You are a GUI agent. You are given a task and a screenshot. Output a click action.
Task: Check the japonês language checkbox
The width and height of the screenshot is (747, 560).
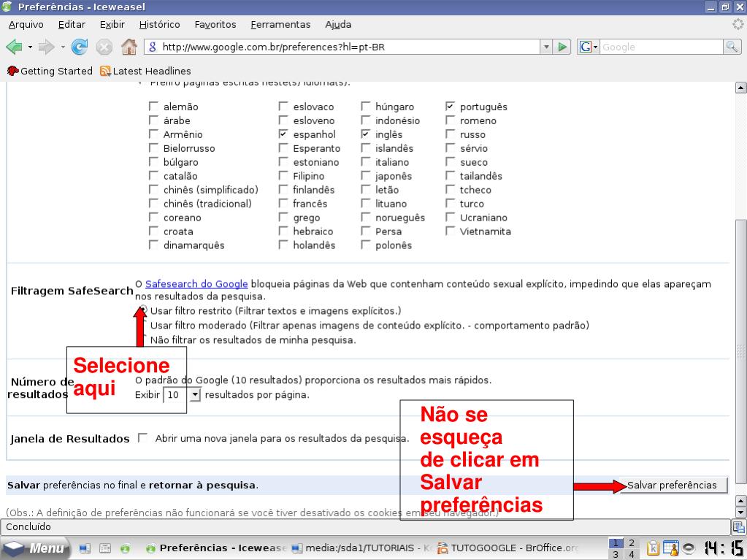pyautogui.click(x=365, y=176)
